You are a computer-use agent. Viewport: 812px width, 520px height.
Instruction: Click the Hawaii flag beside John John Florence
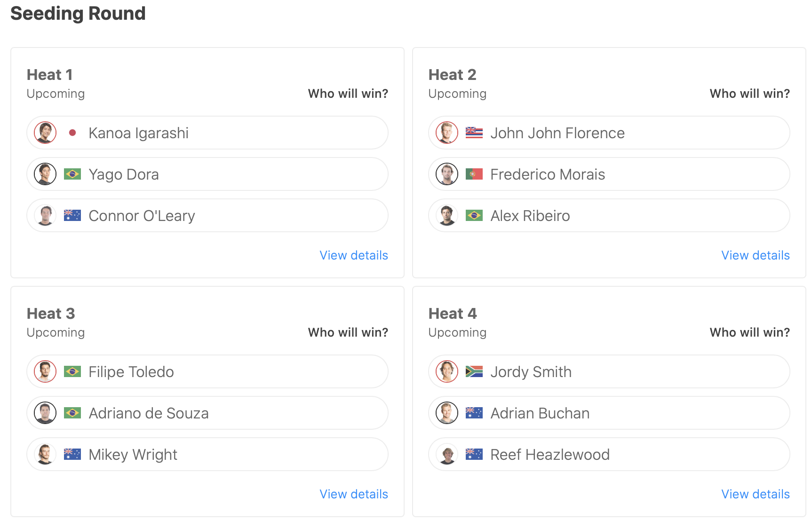tap(474, 133)
